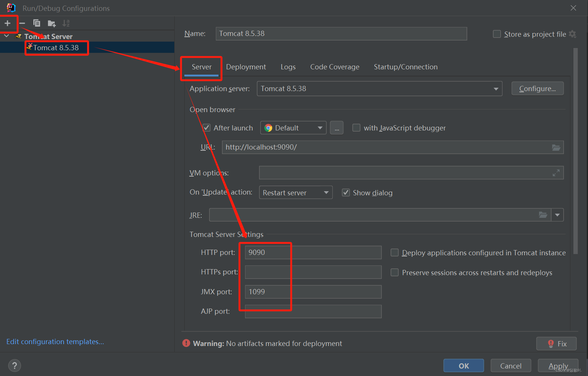The width and height of the screenshot is (588, 376).
Task: Move configuration into new folder icon
Action: coord(52,24)
